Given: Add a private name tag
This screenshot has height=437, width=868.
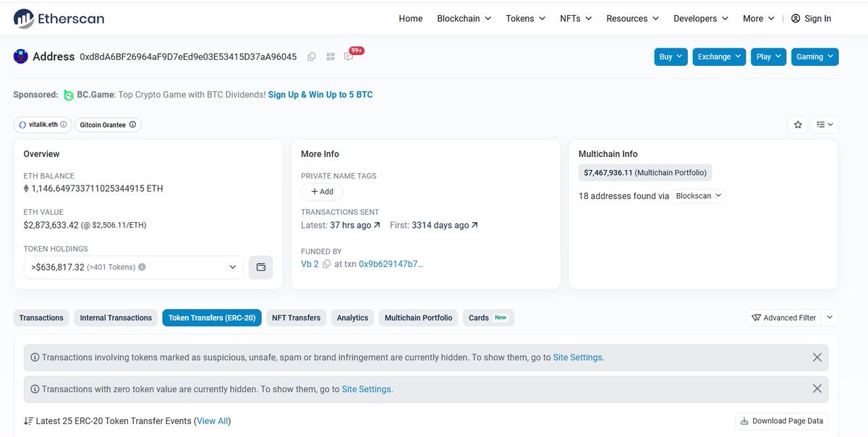Looking at the screenshot, I should coord(322,192).
